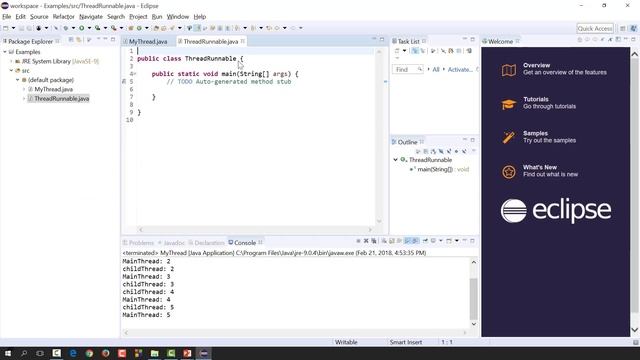Click the Tutorials graduation cap icon
Image resolution: width=640 pixels, height=360 pixels.
pos(509,104)
